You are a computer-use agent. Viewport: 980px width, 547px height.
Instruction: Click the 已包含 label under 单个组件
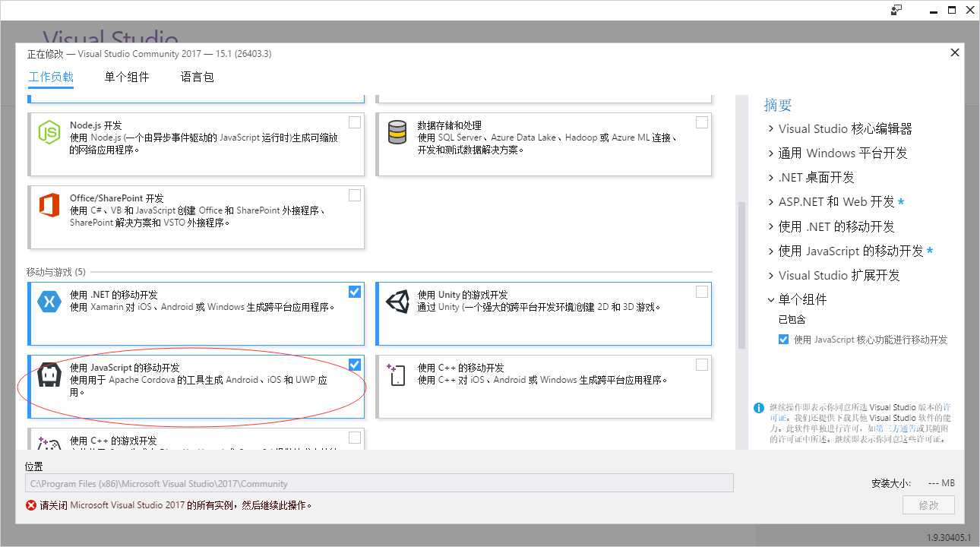pyautogui.click(x=792, y=320)
